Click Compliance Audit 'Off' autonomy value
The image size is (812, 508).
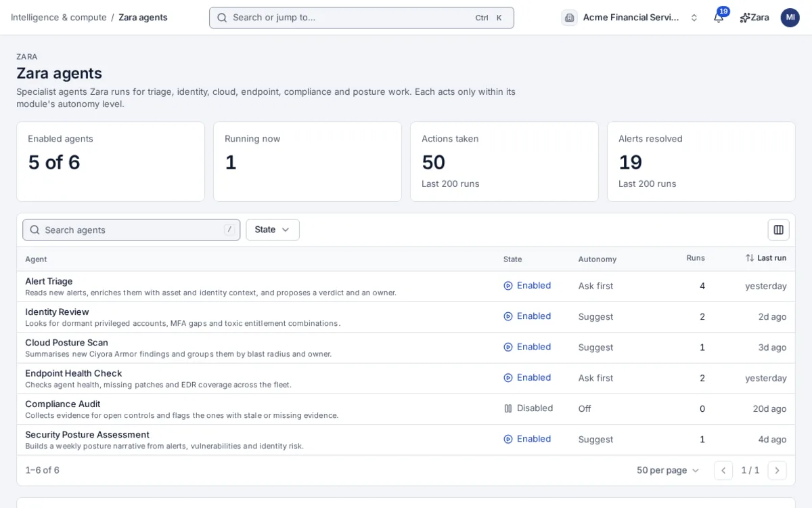(x=585, y=408)
